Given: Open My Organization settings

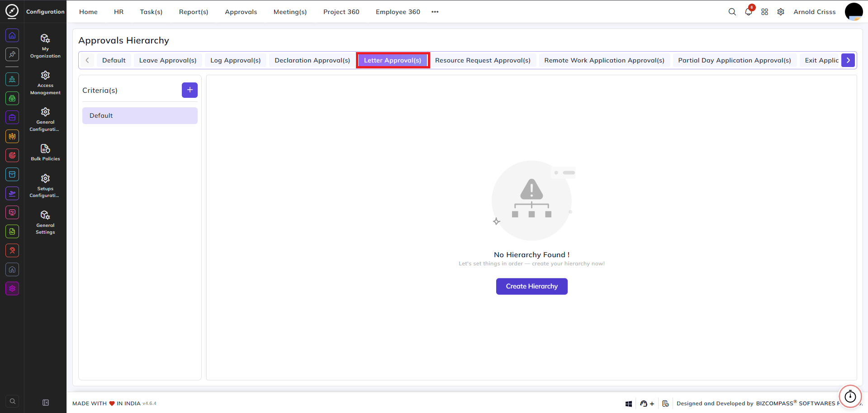Looking at the screenshot, I should click(x=45, y=46).
